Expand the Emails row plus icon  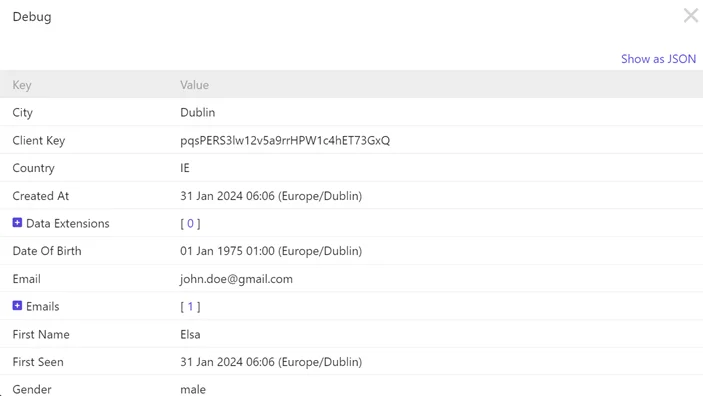tap(17, 305)
